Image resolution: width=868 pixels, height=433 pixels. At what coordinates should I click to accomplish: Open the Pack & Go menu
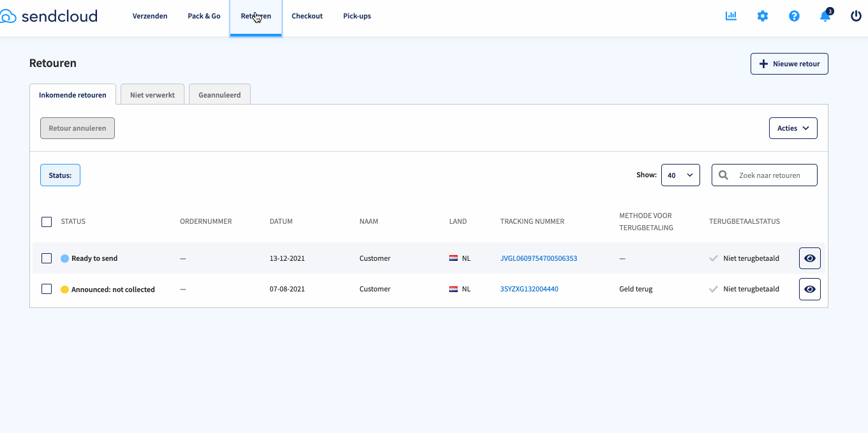pos(204,16)
